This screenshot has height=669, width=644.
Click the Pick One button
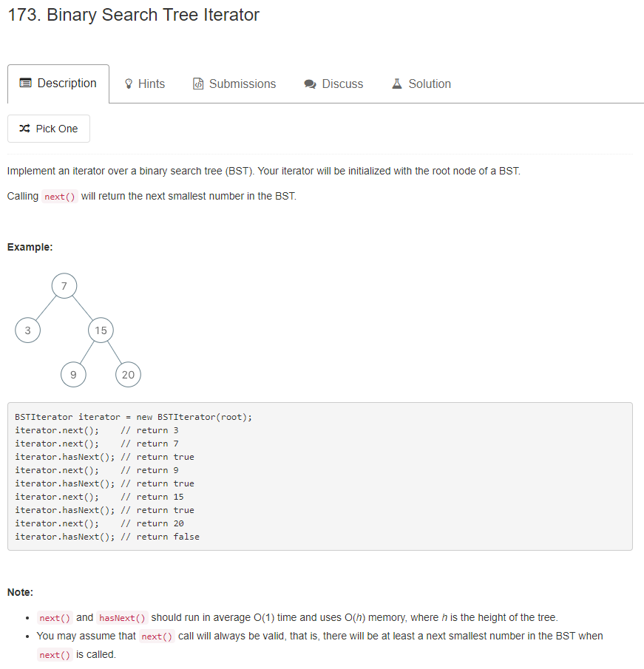pyautogui.click(x=49, y=128)
